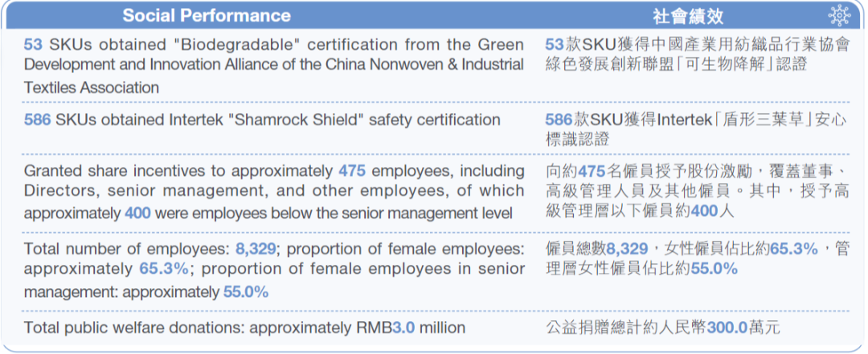Screen dimensions: 868x354
Task: Click the 300.0 figure in Chinese donations row
Action: 727,328
